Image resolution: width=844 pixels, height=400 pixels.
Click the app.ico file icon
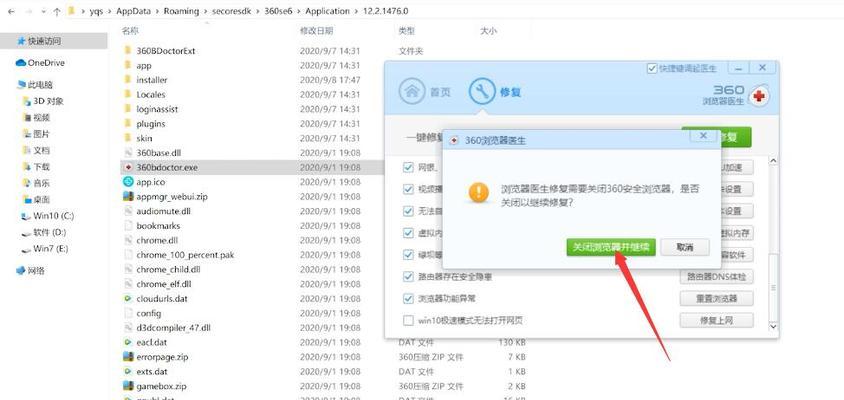point(128,182)
